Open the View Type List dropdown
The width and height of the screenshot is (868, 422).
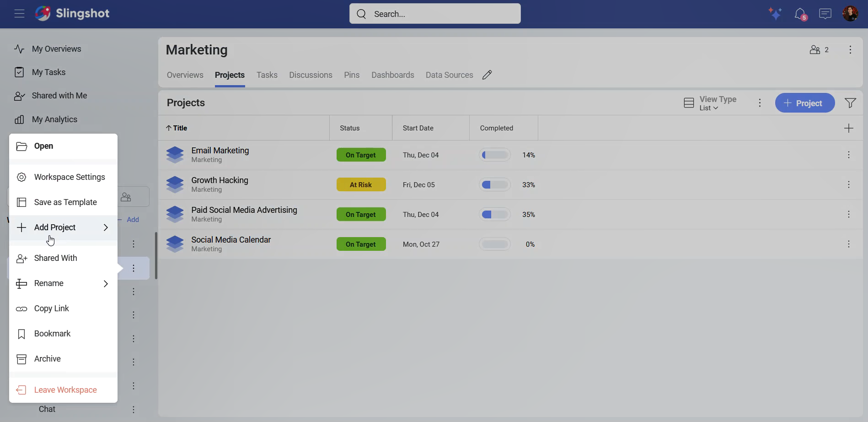coord(710,103)
